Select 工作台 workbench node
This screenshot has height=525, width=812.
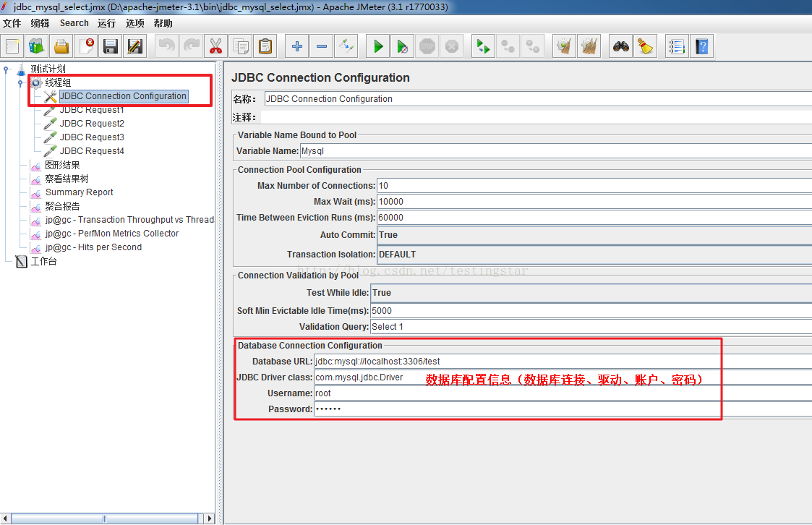coord(43,262)
